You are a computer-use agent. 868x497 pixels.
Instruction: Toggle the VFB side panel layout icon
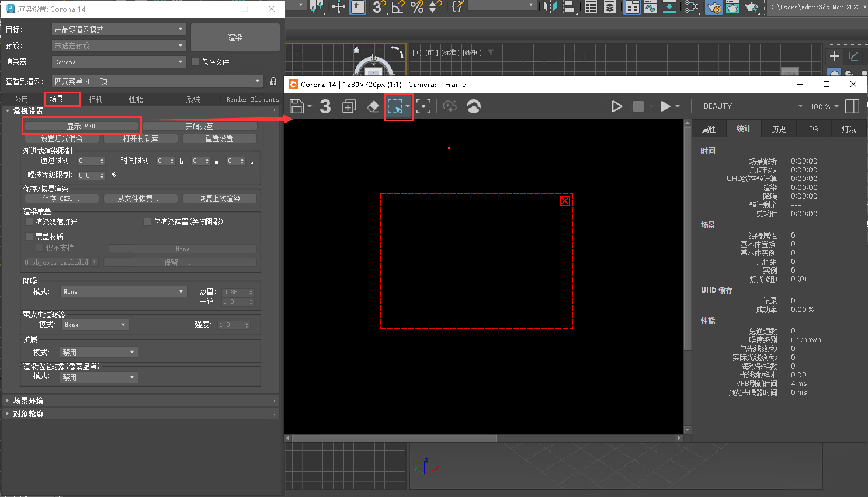852,106
